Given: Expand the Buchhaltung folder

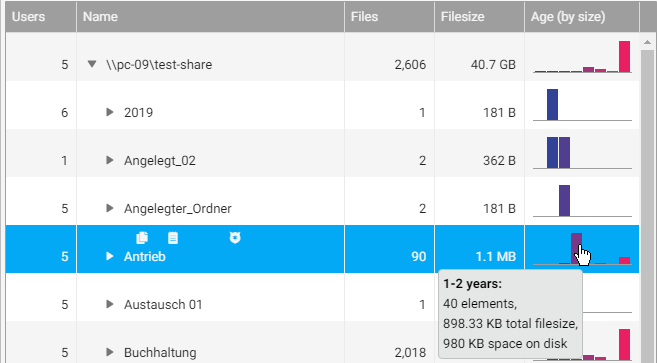Looking at the screenshot, I should pos(110,352).
